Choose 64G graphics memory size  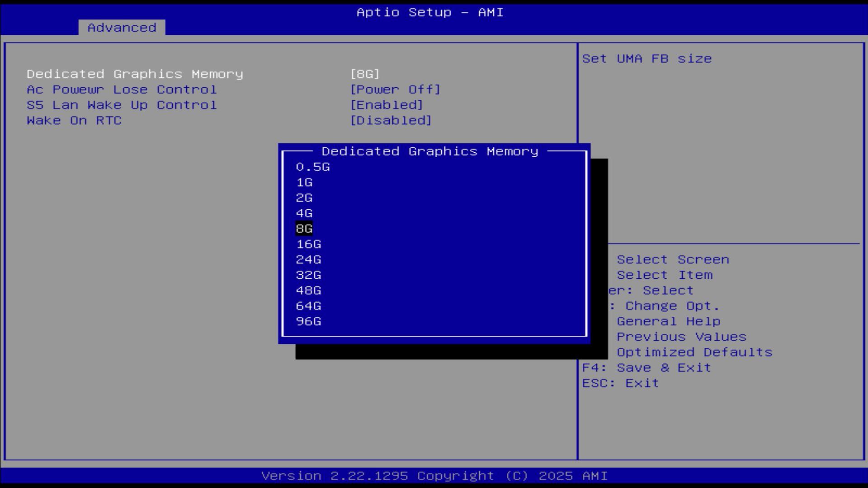[x=308, y=306]
